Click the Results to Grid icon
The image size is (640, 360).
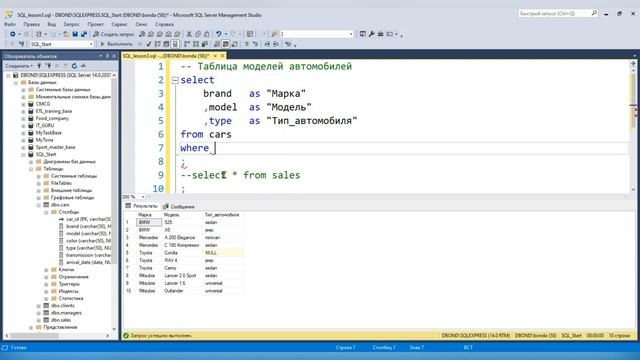(x=225, y=44)
